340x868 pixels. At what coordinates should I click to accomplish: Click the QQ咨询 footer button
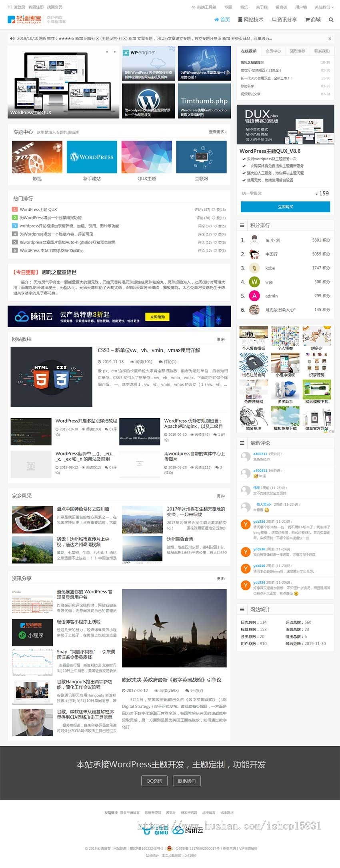click(x=154, y=781)
